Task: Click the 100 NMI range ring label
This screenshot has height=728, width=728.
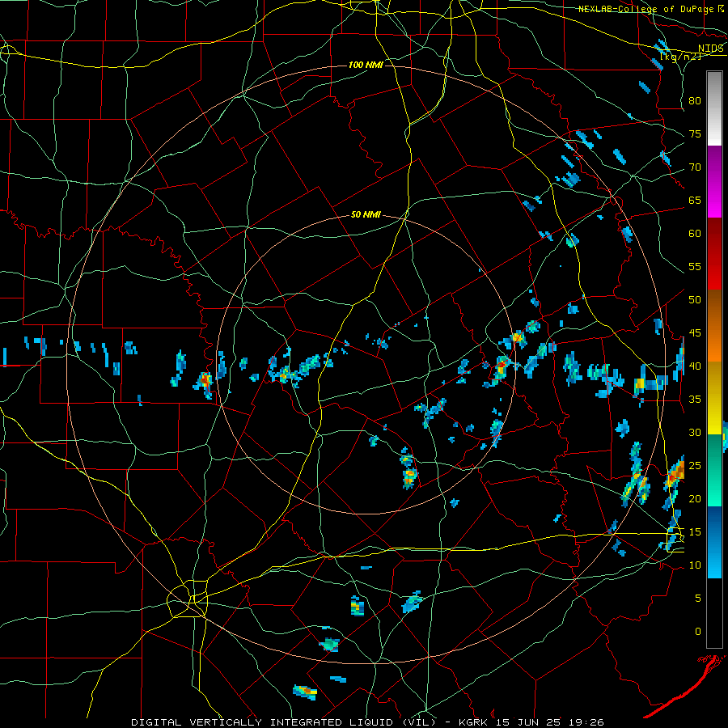Action: [366, 65]
